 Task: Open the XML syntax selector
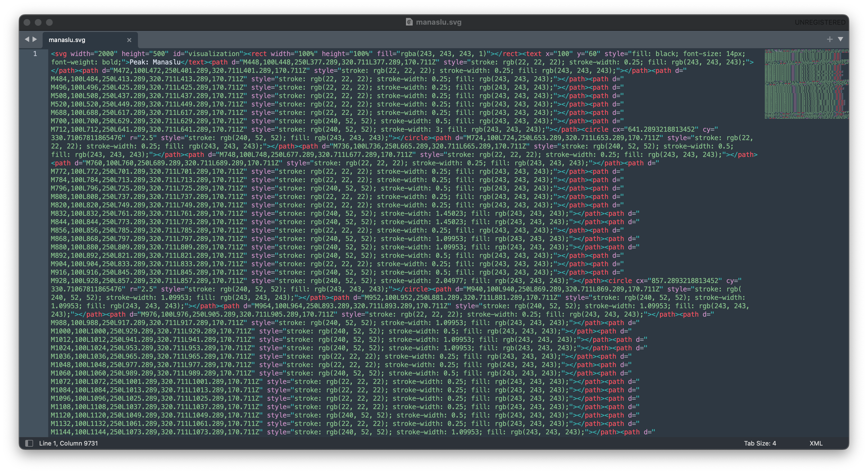click(816, 443)
